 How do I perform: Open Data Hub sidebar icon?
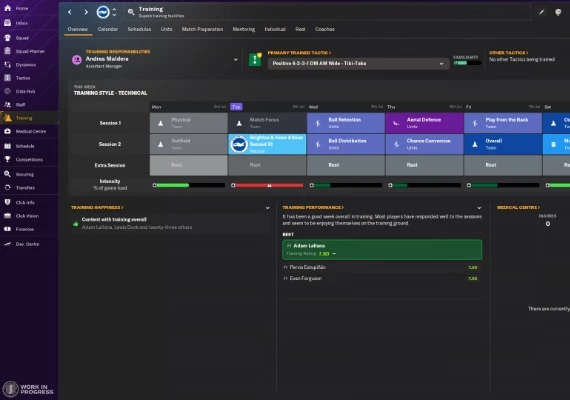tap(8, 91)
